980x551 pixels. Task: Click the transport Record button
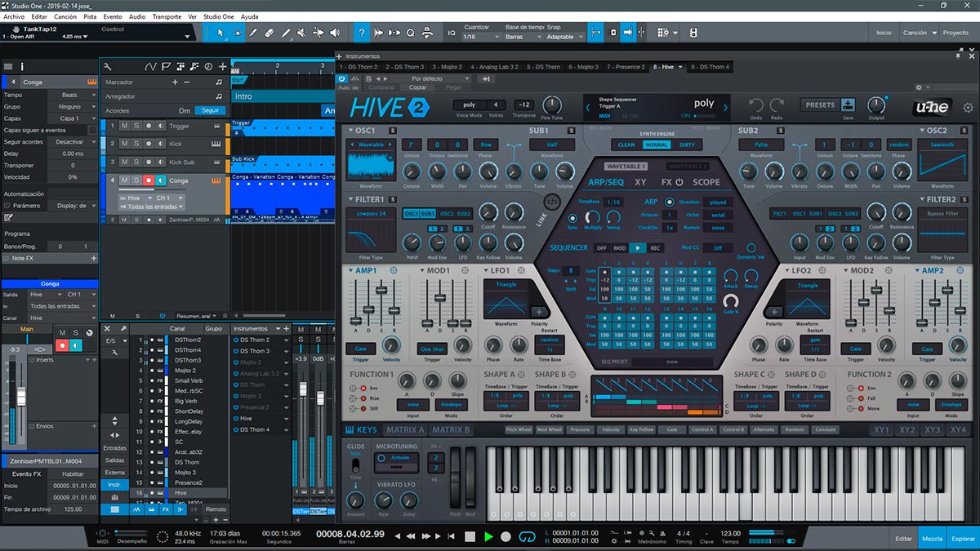(x=506, y=536)
